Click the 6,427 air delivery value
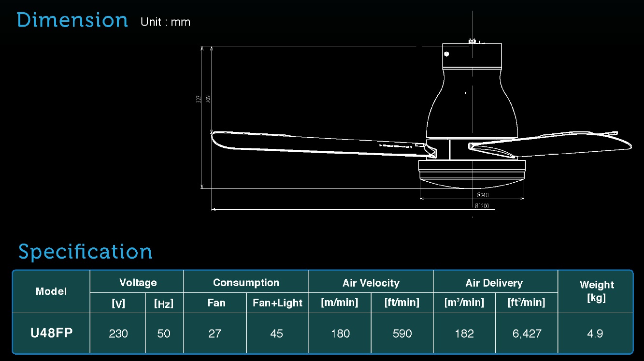This screenshot has height=361, width=644. click(x=527, y=333)
